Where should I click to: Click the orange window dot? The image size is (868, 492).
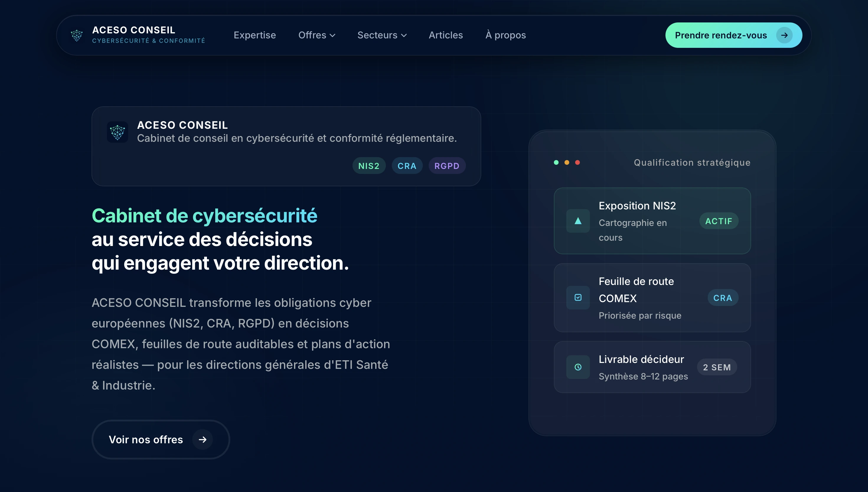pyautogui.click(x=567, y=162)
